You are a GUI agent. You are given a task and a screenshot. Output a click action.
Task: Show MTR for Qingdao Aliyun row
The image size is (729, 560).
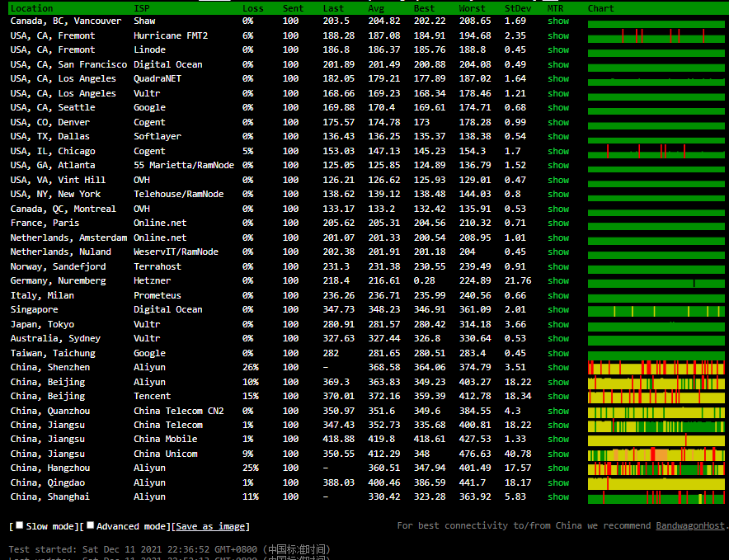558,482
